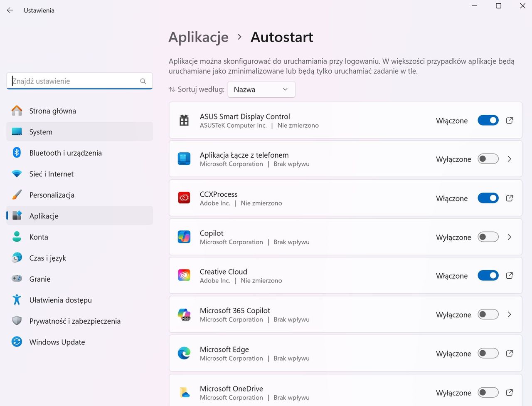Open Prywatność i zabezpieczenia section

click(75, 321)
